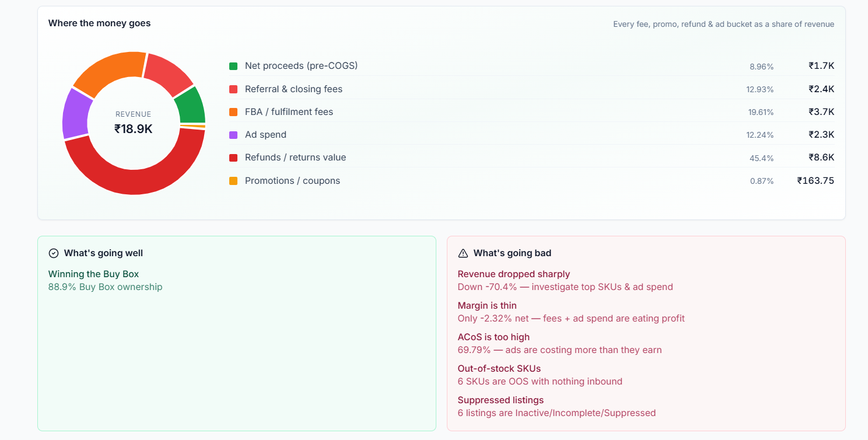Screen dimensions: 868x440
Task: Click the green Net proceeds legend swatch
Action: click(x=233, y=67)
